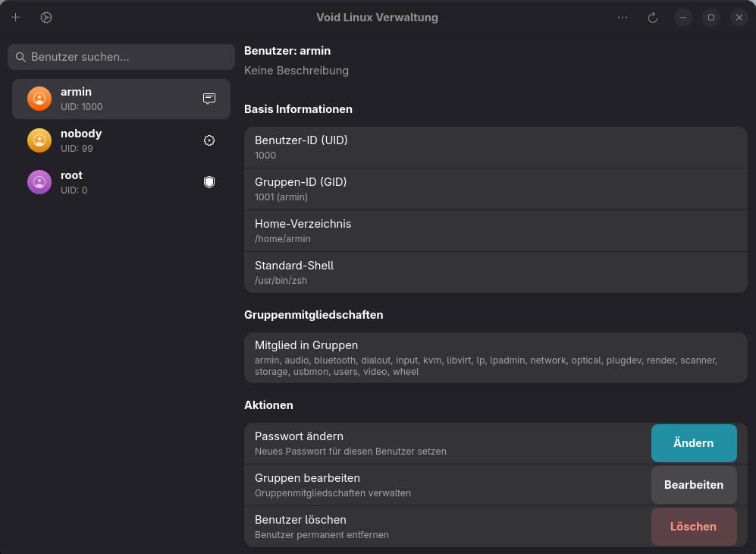Click the shield icon beside root

point(209,182)
